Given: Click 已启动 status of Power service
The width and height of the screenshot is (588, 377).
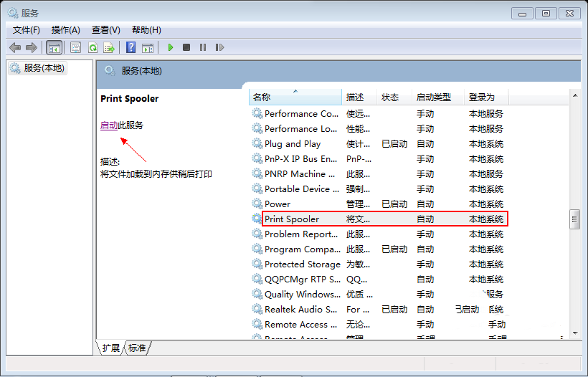Looking at the screenshot, I should (x=394, y=204).
